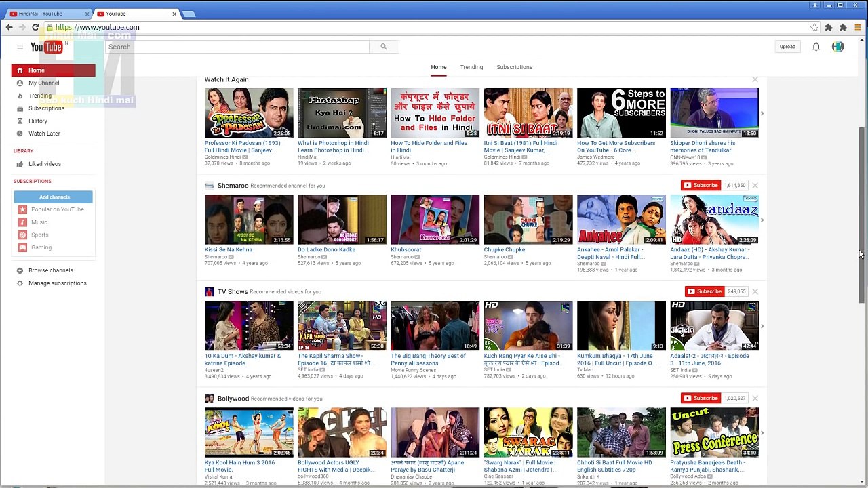868x488 pixels.
Task: Dismiss the Shemaroo recommendation section
Action: (755, 185)
